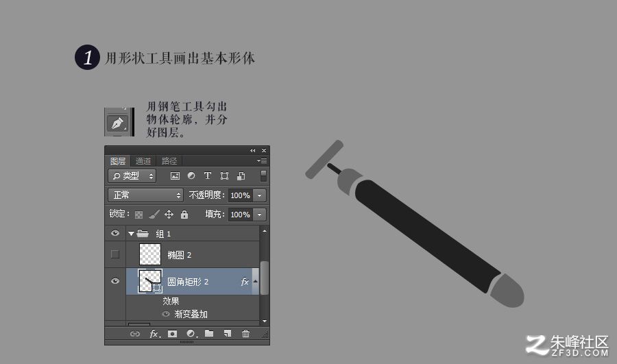Filter layers by shape layer icon

pyautogui.click(x=224, y=176)
